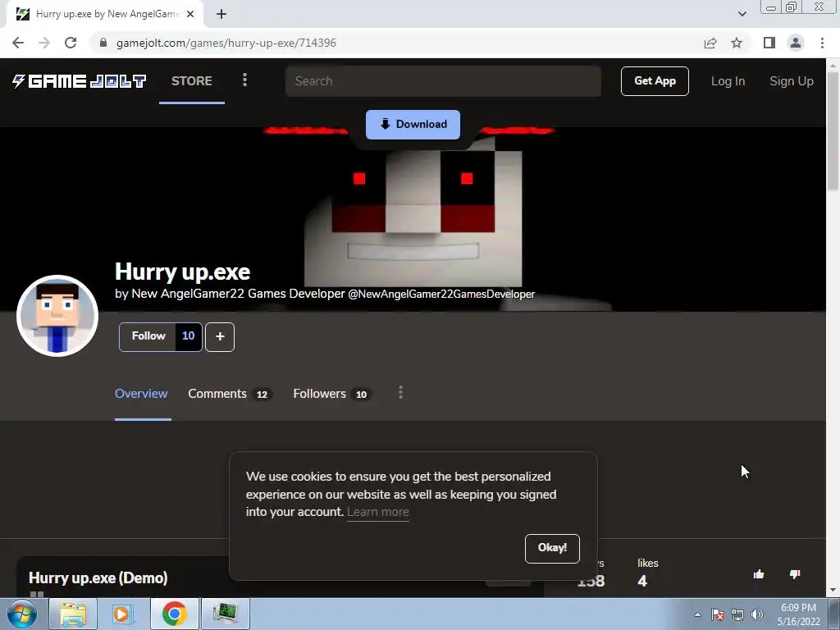This screenshot has width=840, height=630.
Task: Open the cookie Learn more link
Action: pos(377,512)
